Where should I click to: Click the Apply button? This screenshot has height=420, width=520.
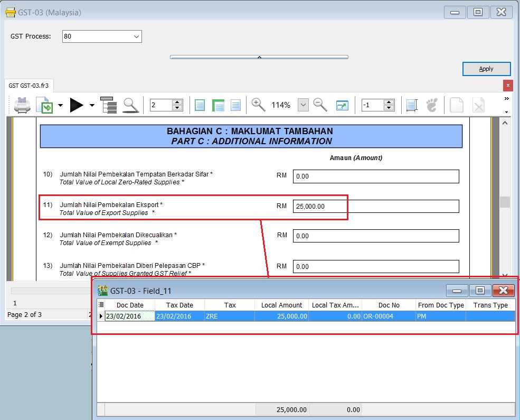coord(486,69)
